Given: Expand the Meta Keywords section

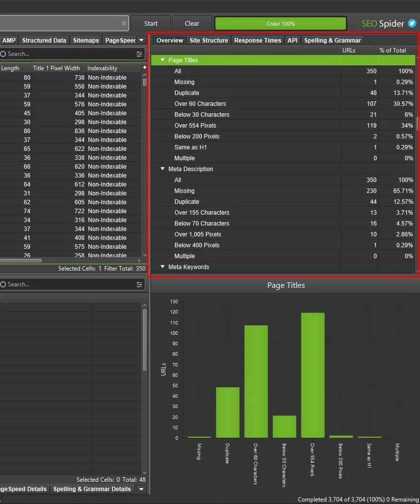Looking at the screenshot, I should click(x=163, y=267).
